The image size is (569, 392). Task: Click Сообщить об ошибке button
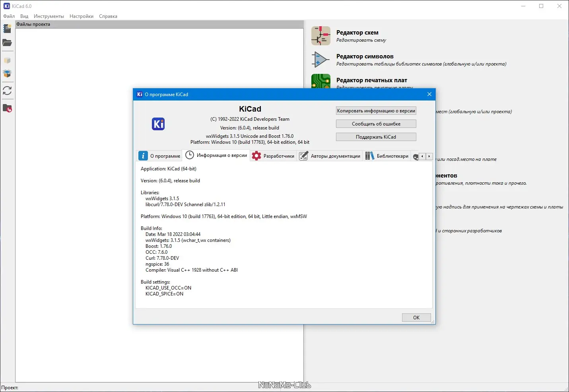click(376, 124)
